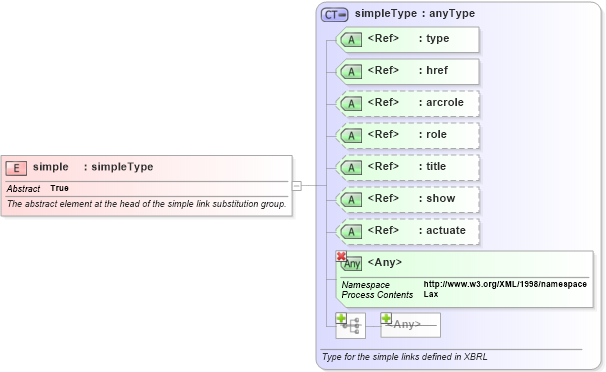Viewport: 606px width, 372px height.
Task: Collapse the simple element's connector box
Action: (x=296, y=186)
